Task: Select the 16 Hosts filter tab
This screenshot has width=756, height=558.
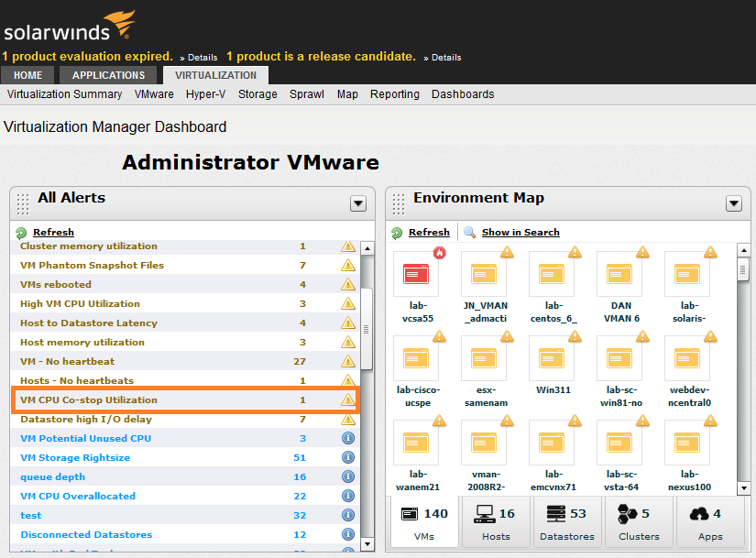Action: 496,522
